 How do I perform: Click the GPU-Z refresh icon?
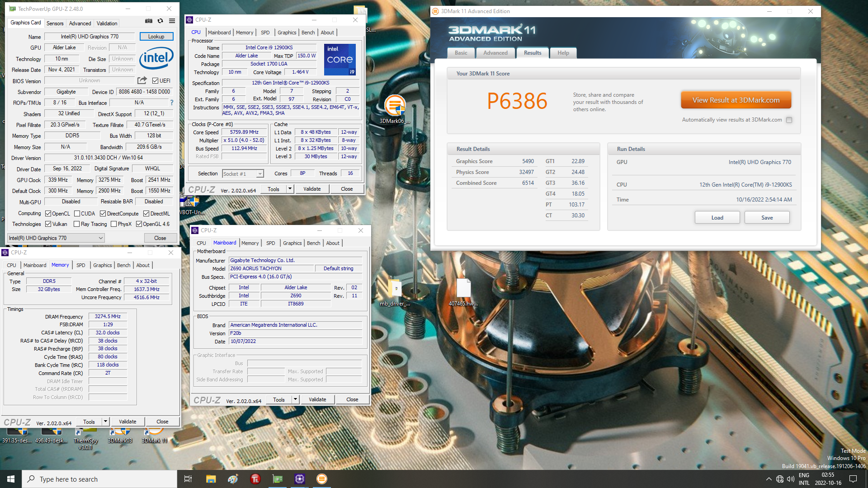160,21
